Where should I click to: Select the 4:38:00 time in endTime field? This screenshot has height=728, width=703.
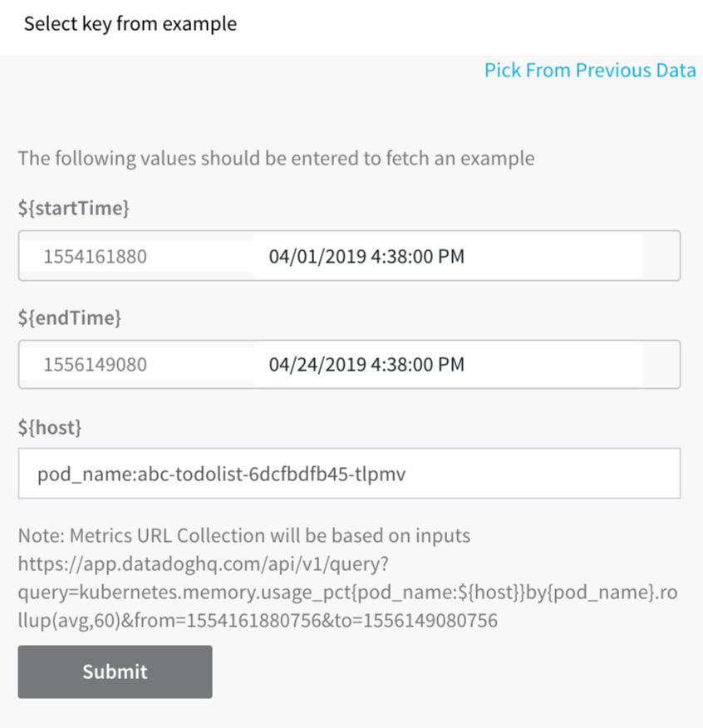(397, 365)
